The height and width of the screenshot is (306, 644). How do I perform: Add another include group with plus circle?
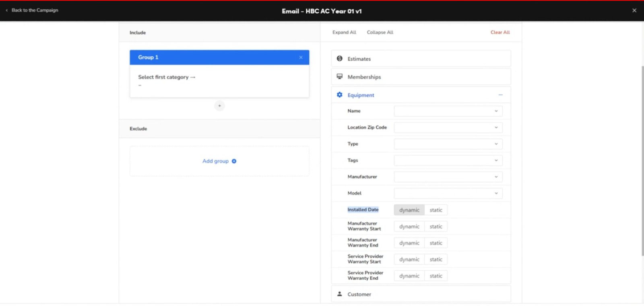tap(219, 106)
